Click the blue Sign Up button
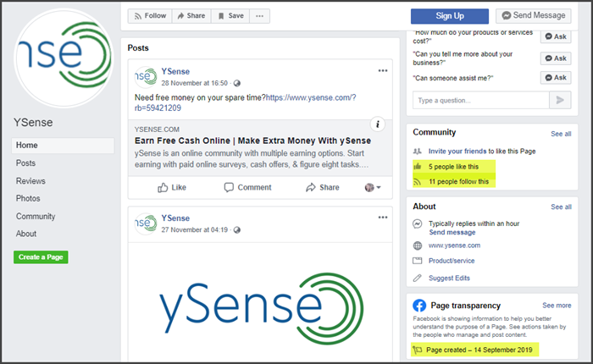 click(450, 16)
